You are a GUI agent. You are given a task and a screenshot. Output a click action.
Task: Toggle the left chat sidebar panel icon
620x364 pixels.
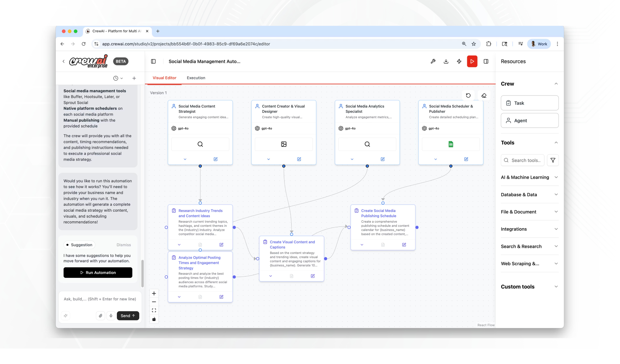(153, 61)
